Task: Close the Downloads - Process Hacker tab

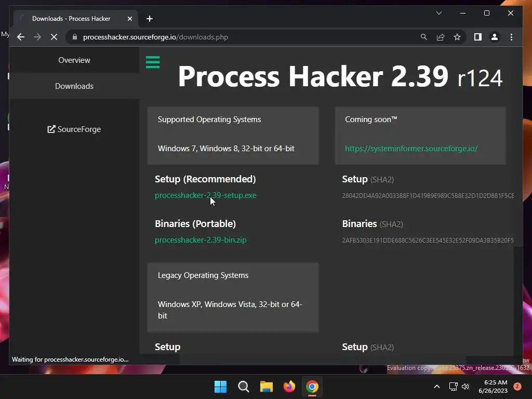Action: click(129, 19)
